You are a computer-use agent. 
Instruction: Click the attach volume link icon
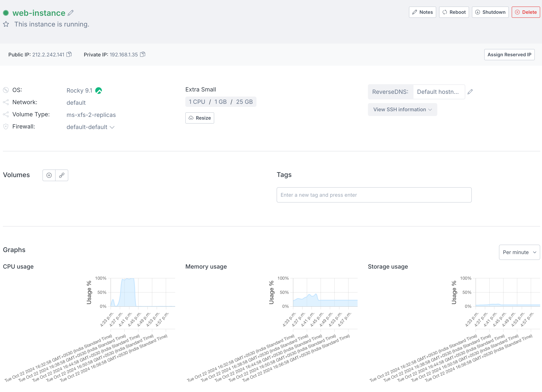(x=62, y=175)
